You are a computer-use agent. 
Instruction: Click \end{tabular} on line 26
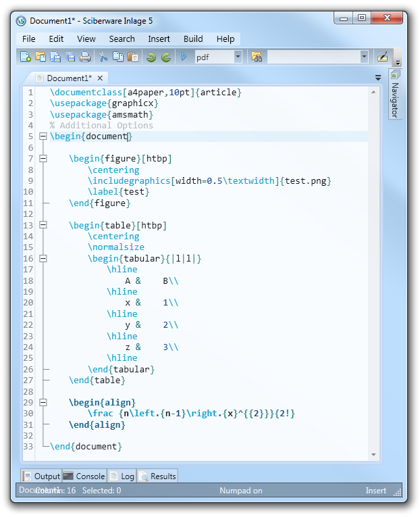(122, 369)
